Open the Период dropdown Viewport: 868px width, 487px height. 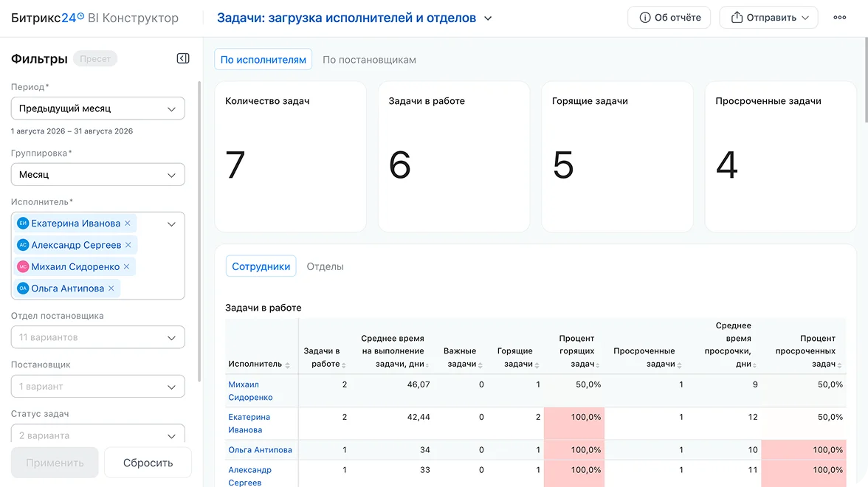tap(98, 108)
